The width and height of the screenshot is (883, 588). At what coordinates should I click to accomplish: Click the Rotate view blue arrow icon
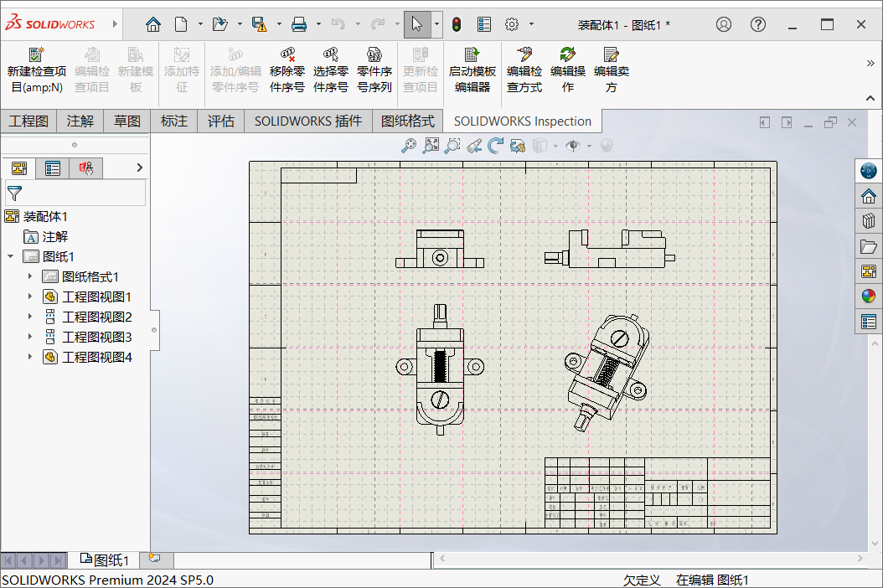[x=496, y=146]
